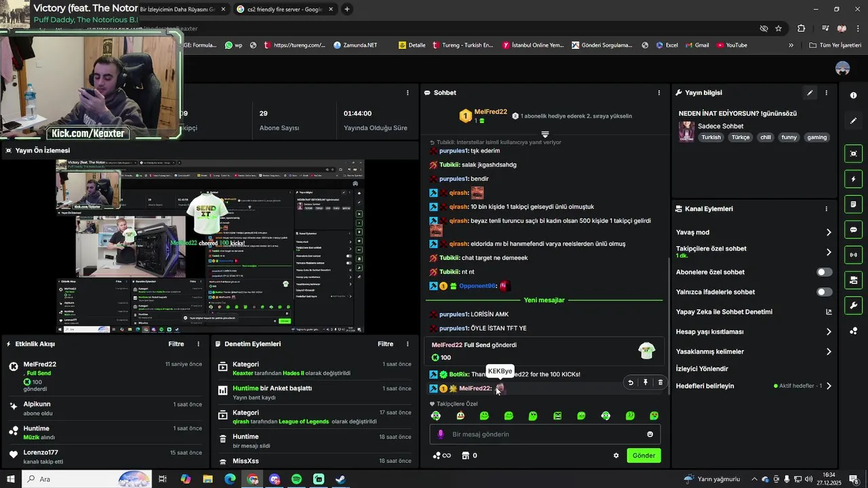Open Sohbet panel three-dot menu
This screenshot has height=488, width=868.
pos(658,93)
